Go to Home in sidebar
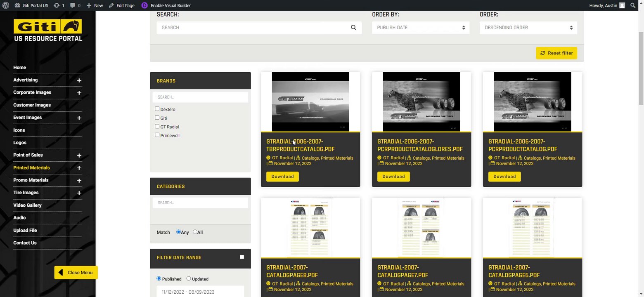Screen dimensions: 644x297 [x=20, y=68]
